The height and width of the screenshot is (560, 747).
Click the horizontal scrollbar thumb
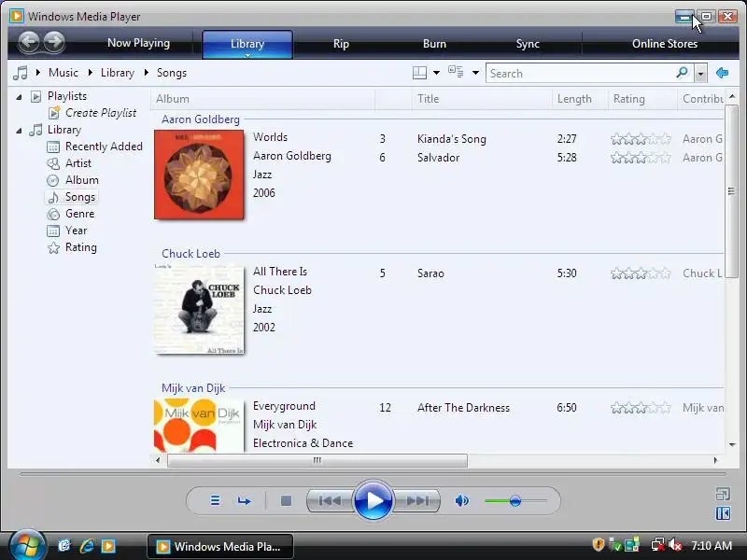(317, 460)
